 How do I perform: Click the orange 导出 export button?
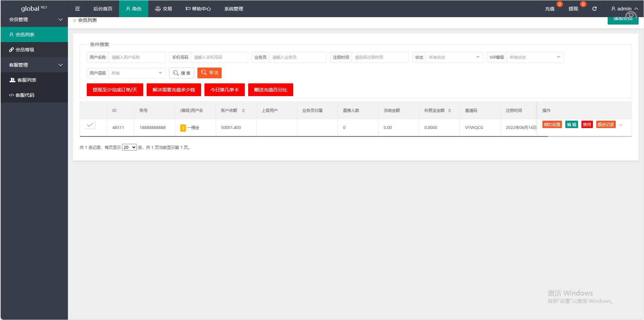210,73
